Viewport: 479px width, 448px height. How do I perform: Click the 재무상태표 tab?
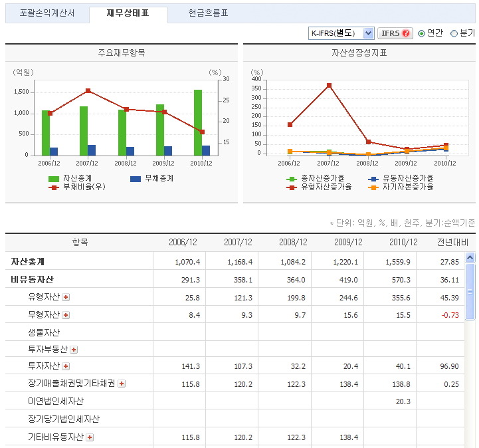128,13
